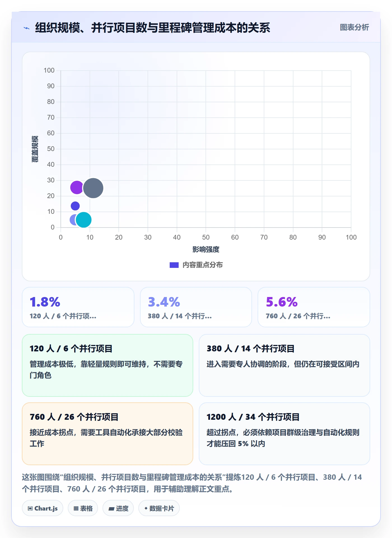
Task: Click the y-axis tick label 100
Action: pyautogui.click(x=49, y=70)
